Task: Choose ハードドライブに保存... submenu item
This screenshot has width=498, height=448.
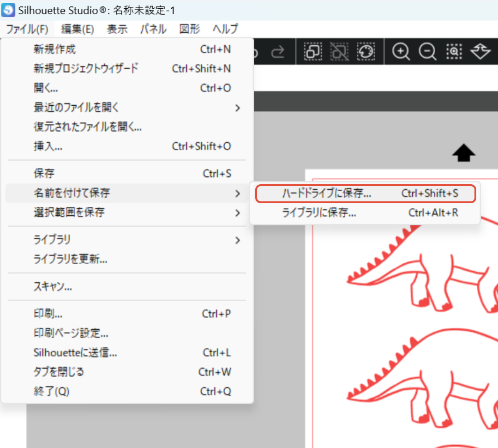Action: point(365,193)
